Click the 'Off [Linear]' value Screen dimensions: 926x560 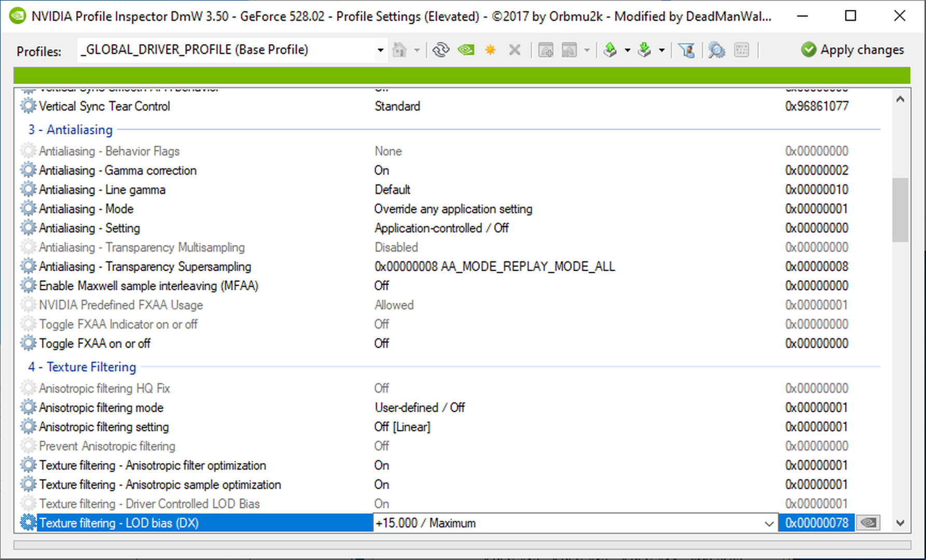point(403,426)
